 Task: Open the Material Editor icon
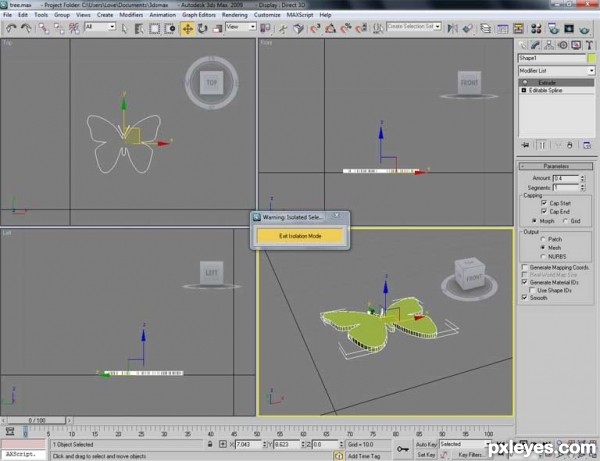(x=536, y=29)
